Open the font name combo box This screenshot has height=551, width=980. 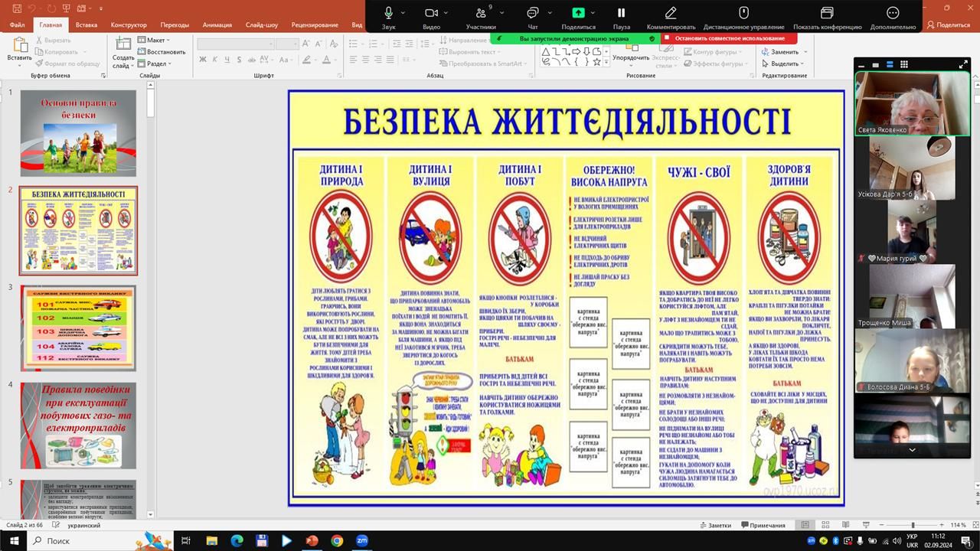(x=234, y=44)
